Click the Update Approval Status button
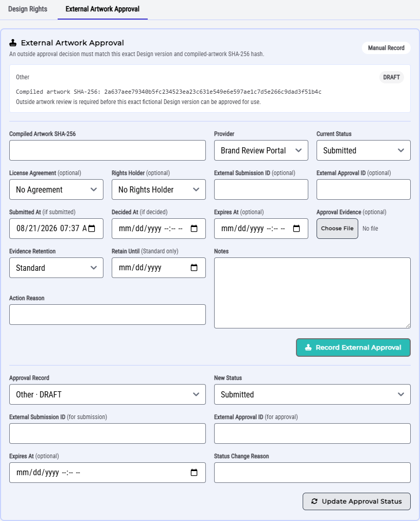 point(357,501)
